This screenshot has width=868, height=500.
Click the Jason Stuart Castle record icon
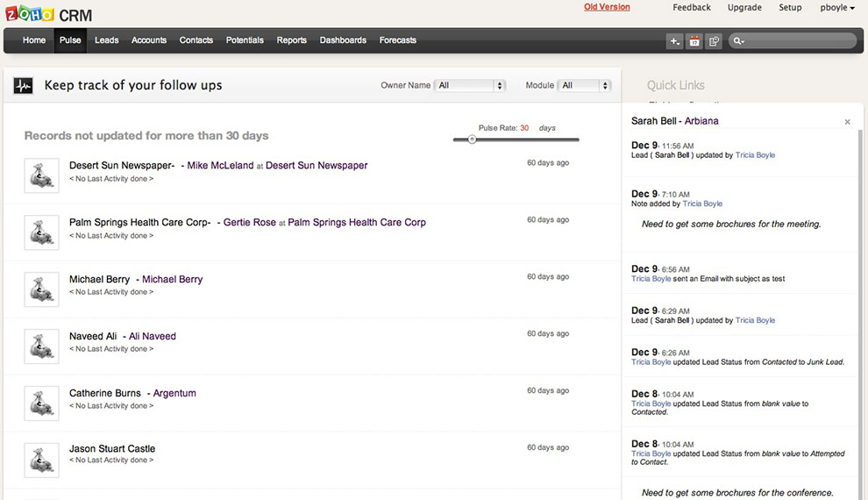tap(41, 461)
